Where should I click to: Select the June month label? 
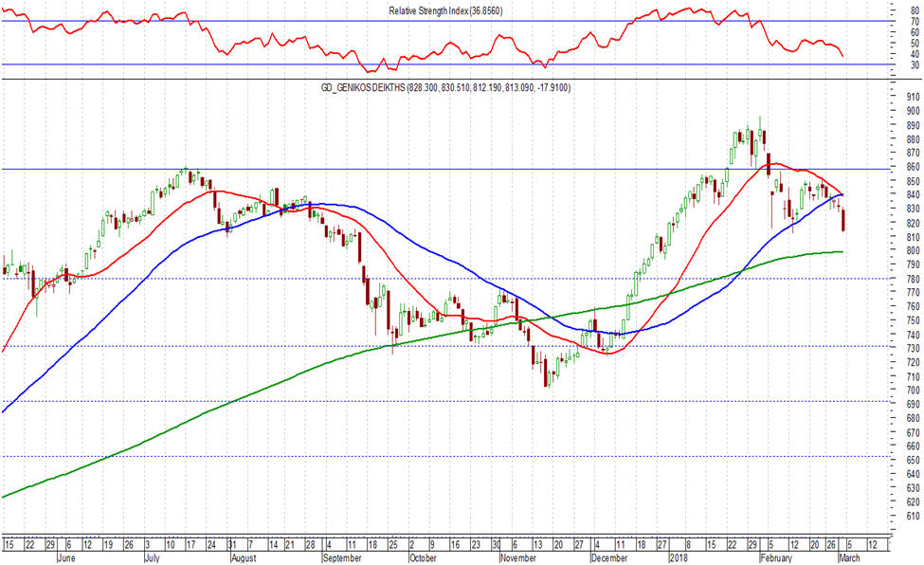coord(66,558)
